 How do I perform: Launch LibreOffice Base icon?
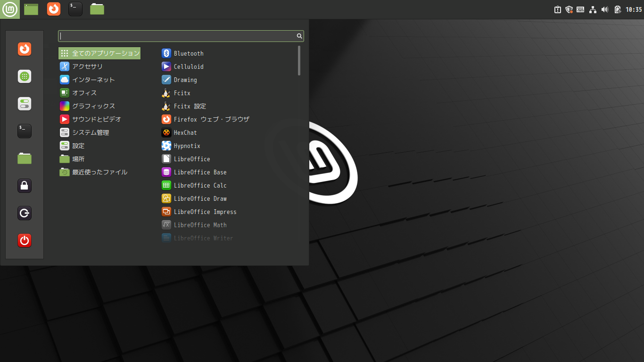166,172
